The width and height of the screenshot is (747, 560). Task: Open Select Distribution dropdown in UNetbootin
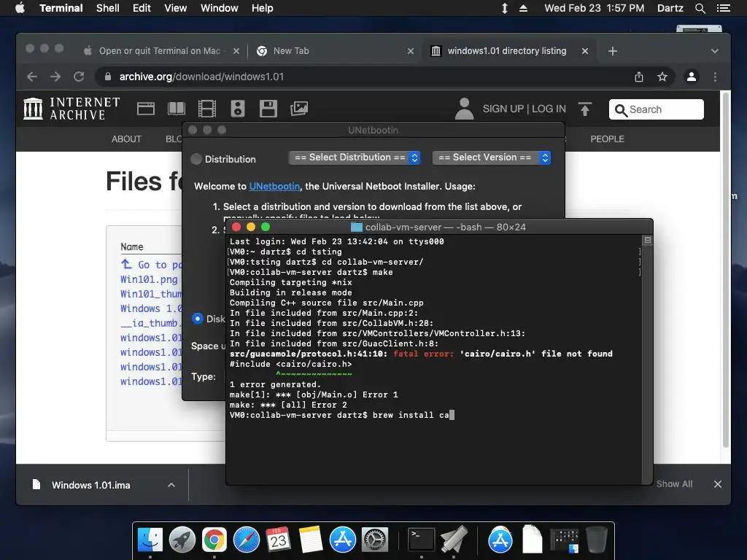[355, 157]
